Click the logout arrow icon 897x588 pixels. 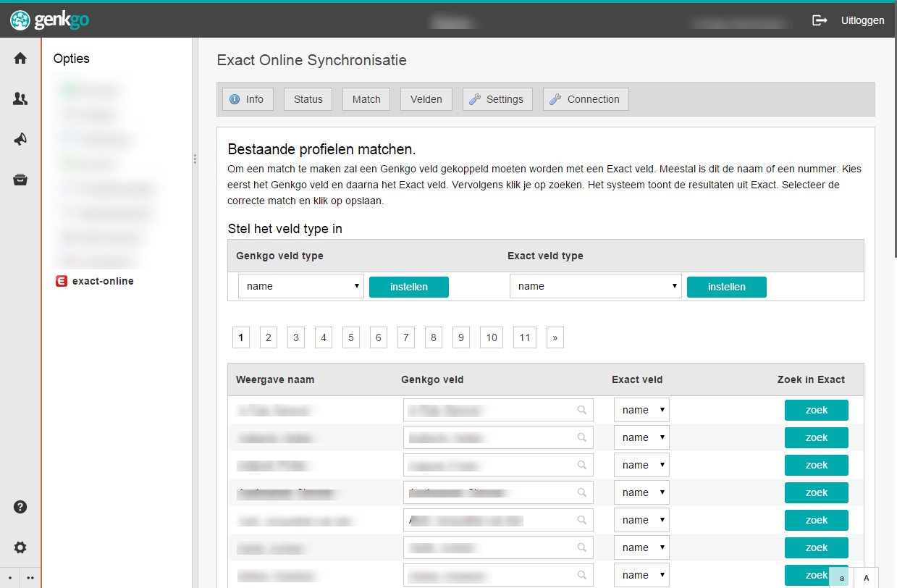coord(820,20)
